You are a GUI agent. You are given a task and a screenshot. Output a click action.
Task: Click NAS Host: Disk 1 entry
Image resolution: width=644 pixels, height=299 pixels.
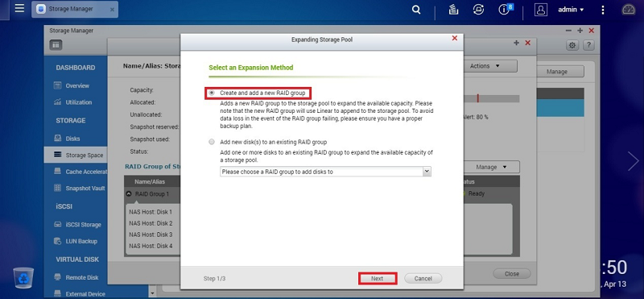click(x=151, y=212)
